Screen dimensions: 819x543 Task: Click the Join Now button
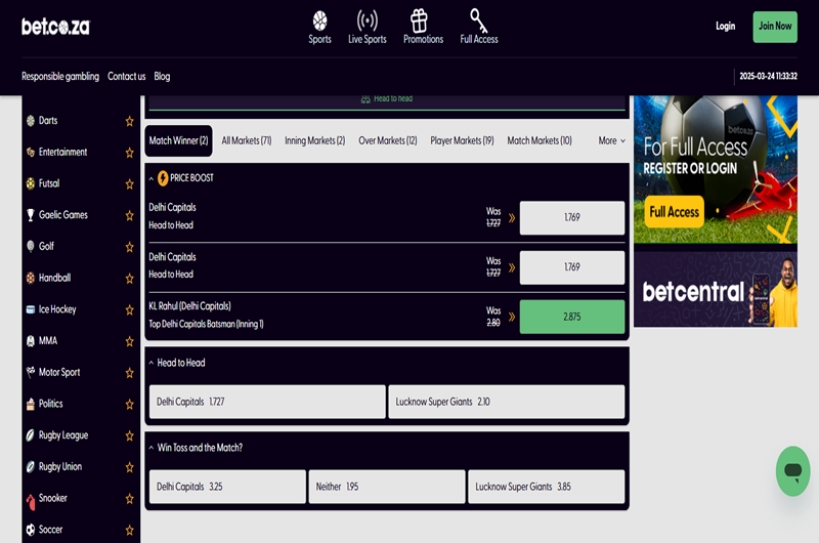[775, 27]
